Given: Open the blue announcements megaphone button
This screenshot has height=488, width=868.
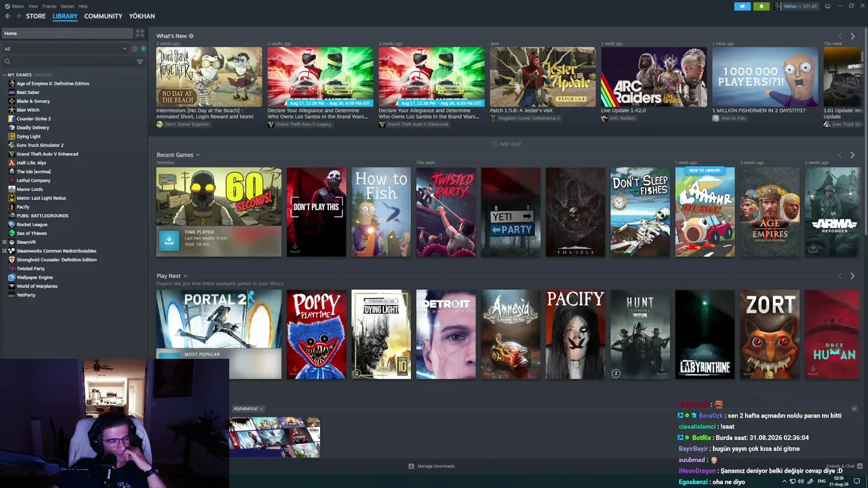Looking at the screenshot, I should 742,6.
